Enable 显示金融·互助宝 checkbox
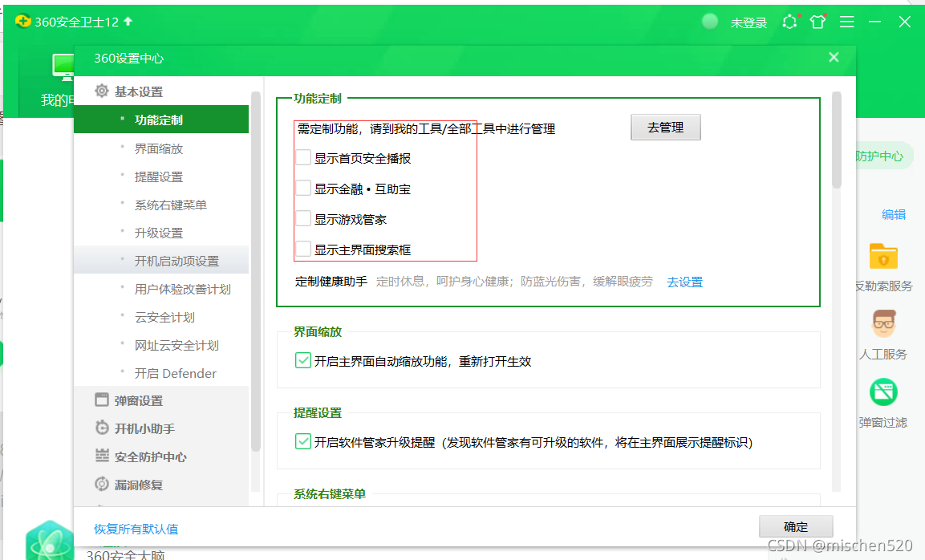Screen dimensions: 925x560 pyautogui.click(x=303, y=189)
